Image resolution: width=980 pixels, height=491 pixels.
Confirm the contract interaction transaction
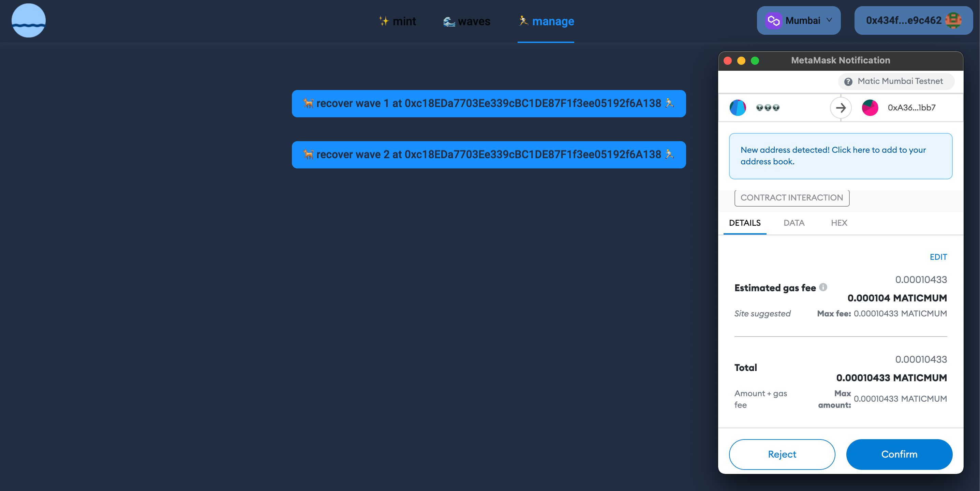tap(899, 454)
